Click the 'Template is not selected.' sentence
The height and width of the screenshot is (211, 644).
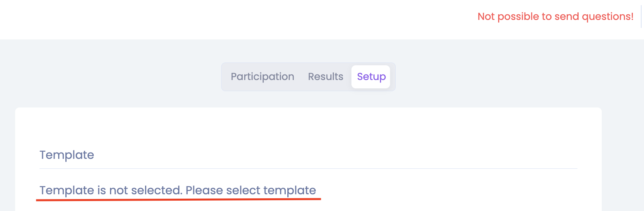(x=111, y=190)
